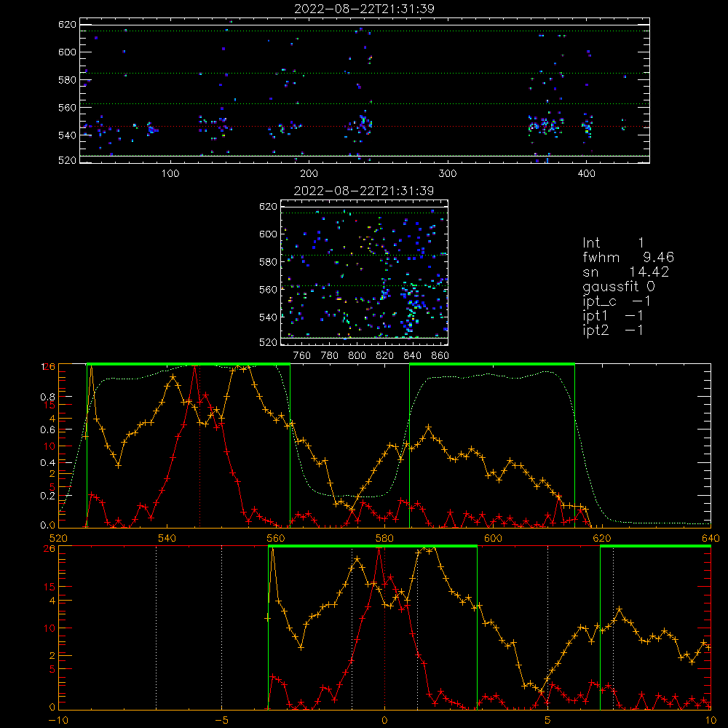Click the x-axis label -5 of bottom plot
This screenshot has height=728, width=728.
point(221,720)
